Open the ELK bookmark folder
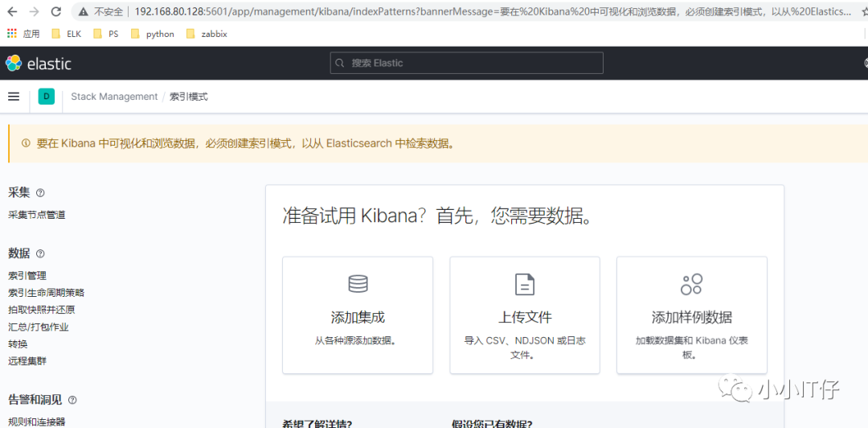This screenshot has height=428, width=868. [67, 34]
